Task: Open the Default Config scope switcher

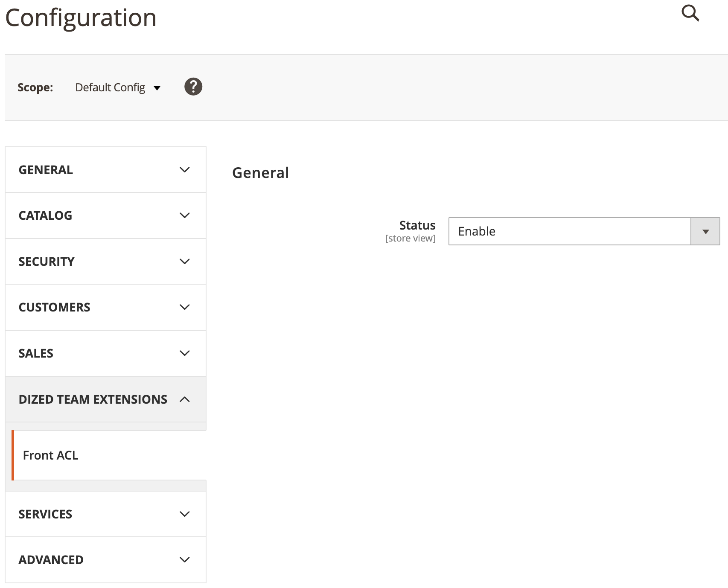Action: tap(117, 87)
